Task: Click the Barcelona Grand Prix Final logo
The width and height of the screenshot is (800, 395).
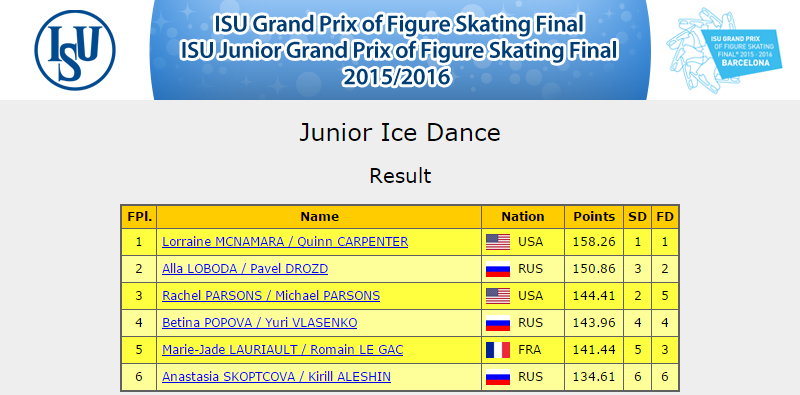Action: click(724, 50)
